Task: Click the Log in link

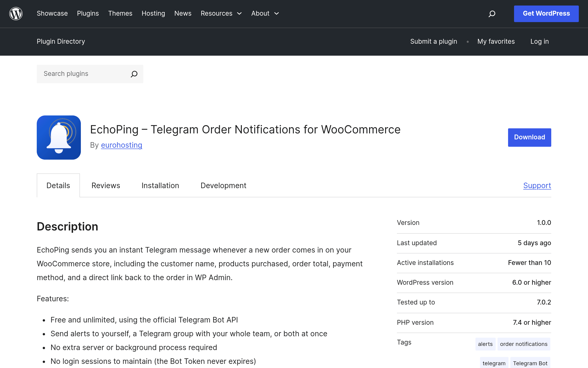Action: coord(540,41)
